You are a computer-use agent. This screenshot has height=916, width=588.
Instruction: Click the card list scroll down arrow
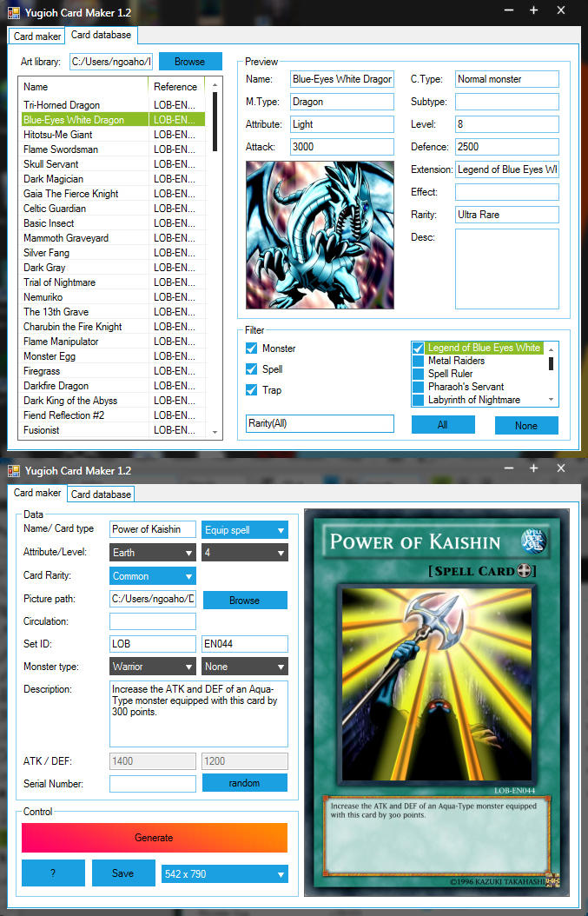click(215, 432)
